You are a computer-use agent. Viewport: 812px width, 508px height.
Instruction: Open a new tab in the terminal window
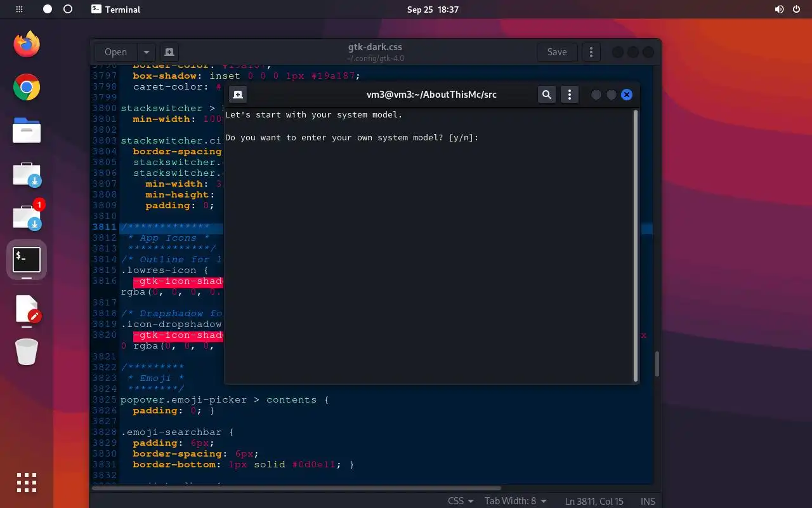coord(238,95)
